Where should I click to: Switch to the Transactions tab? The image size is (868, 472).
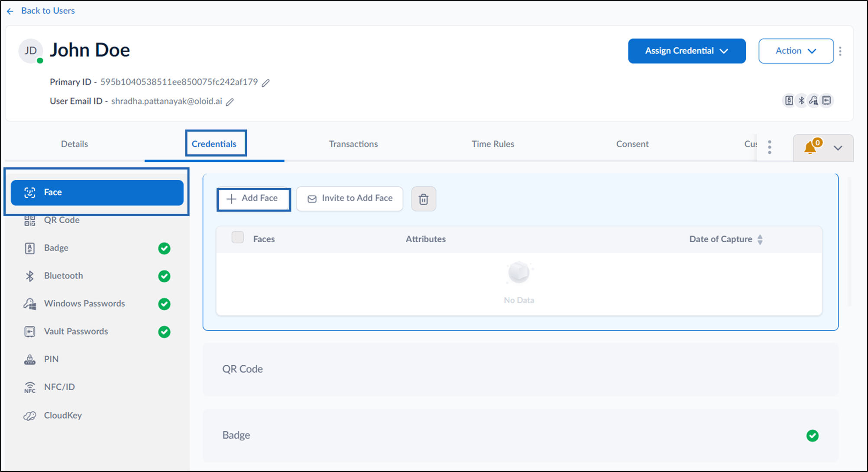tap(353, 144)
